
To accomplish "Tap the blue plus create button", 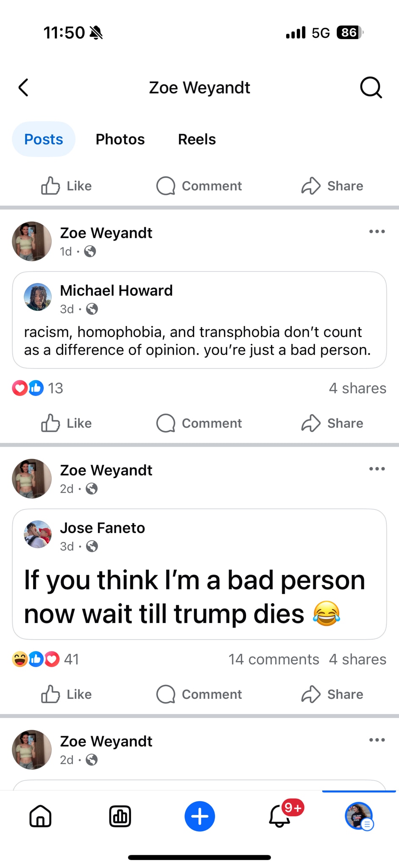I will [200, 816].
